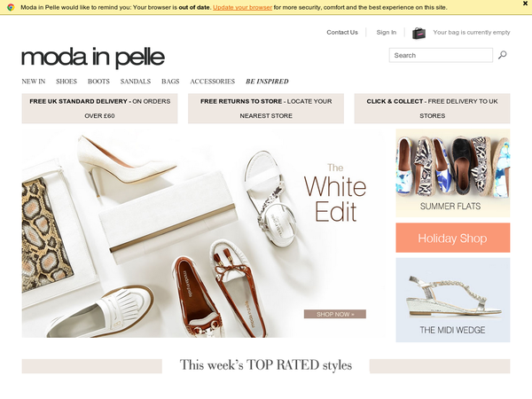Click inside the Search input field
This screenshot has width=532, height=399.
(x=441, y=55)
